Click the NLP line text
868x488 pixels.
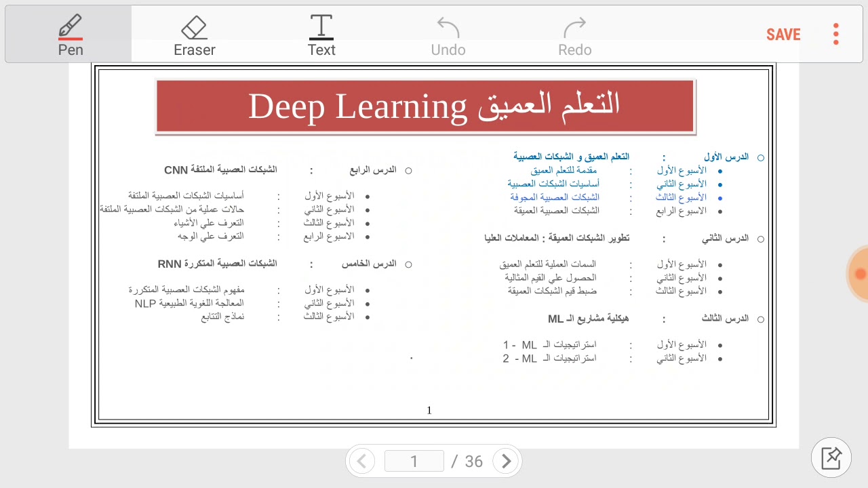point(189,303)
